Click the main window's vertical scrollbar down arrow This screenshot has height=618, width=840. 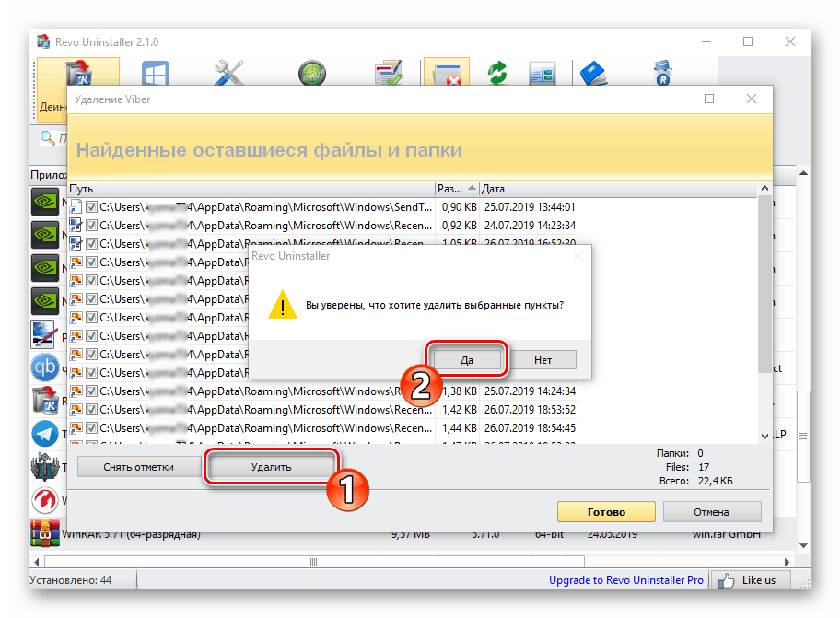pyautogui.click(x=803, y=546)
